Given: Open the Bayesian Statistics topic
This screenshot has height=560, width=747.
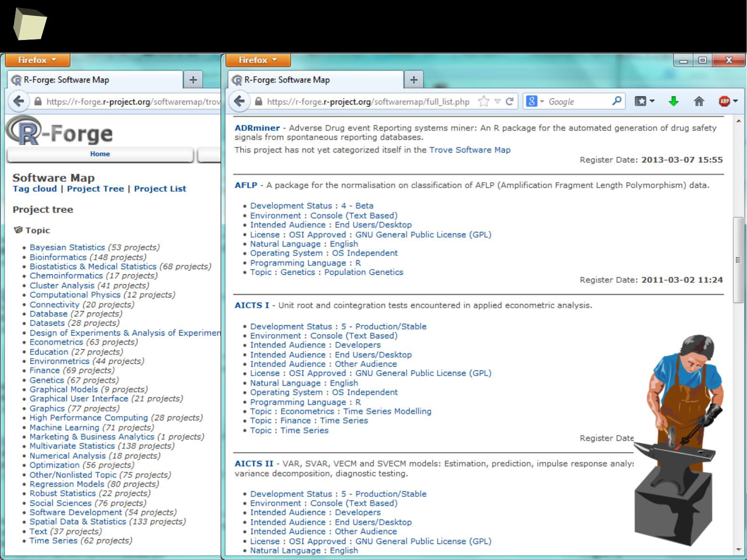Looking at the screenshot, I should point(67,248).
